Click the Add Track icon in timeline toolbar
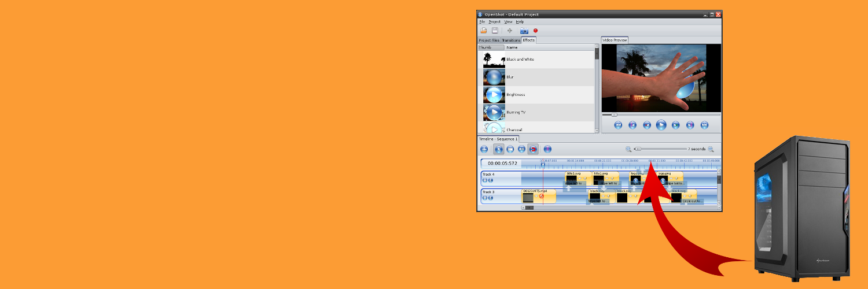The width and height of the screenshot is (868, 289). click(x=484, y=149)
